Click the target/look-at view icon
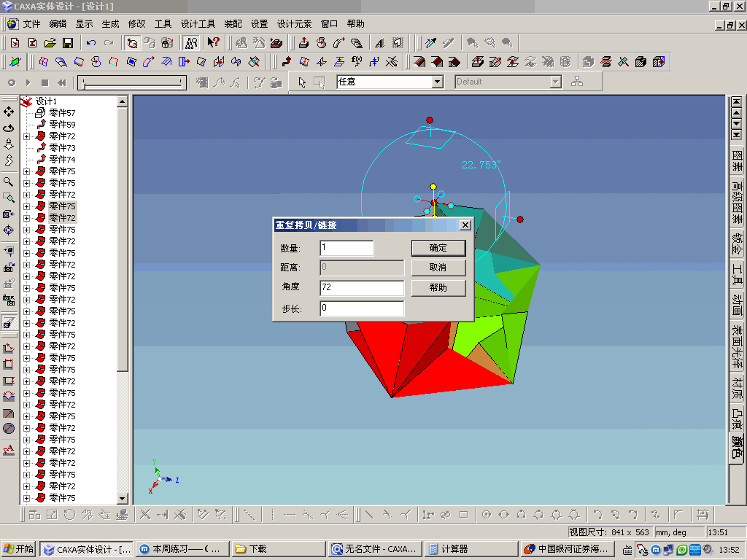747x560 pixels. coord(9,230)
